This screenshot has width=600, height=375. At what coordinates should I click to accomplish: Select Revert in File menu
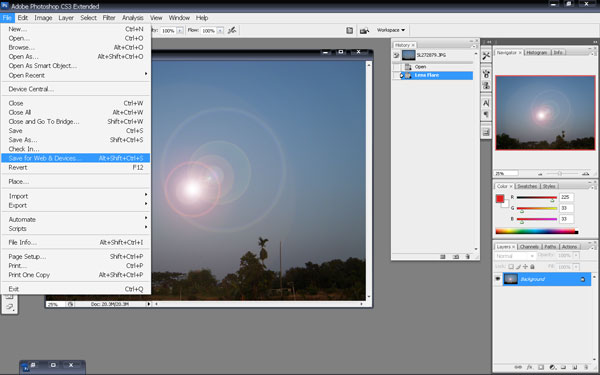[x=76, y=167]
